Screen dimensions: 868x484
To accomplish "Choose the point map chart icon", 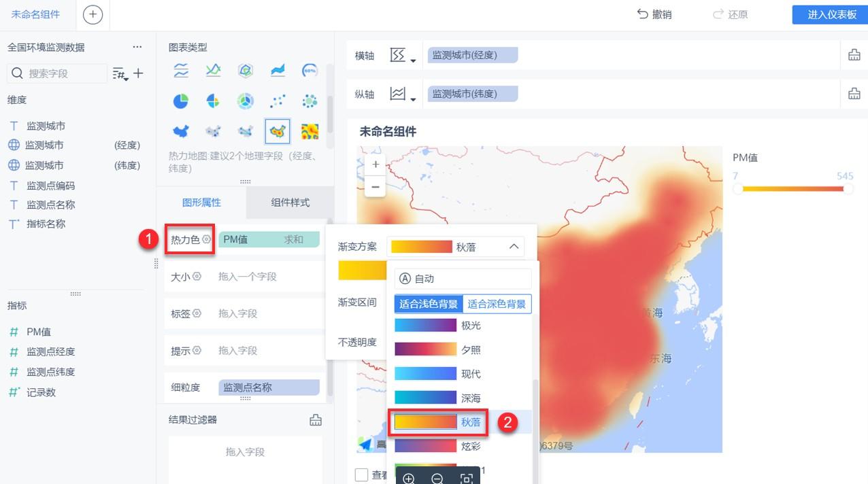I will pyautogui.click(x=213, y=131).
